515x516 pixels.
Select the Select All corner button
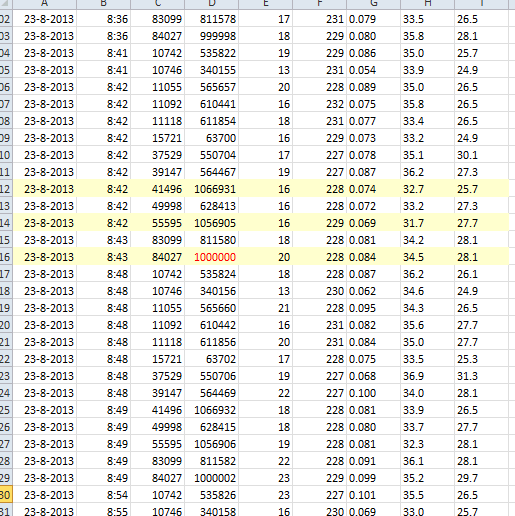click(6, 4)
